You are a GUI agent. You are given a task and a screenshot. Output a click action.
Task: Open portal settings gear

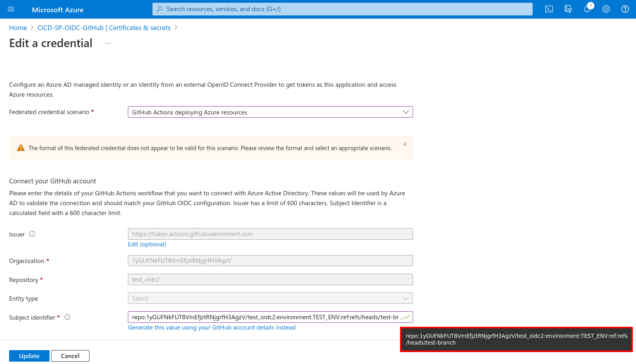point(606,9)
